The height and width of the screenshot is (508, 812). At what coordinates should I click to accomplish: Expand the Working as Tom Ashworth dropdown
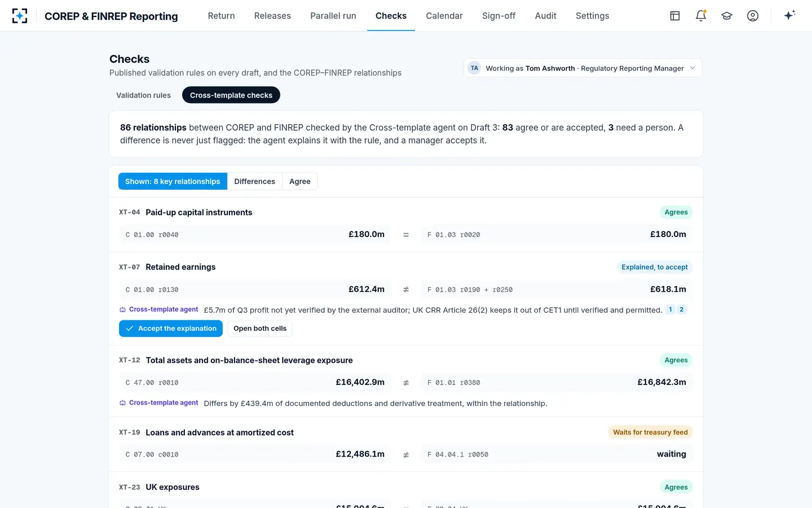click(582, 68)
